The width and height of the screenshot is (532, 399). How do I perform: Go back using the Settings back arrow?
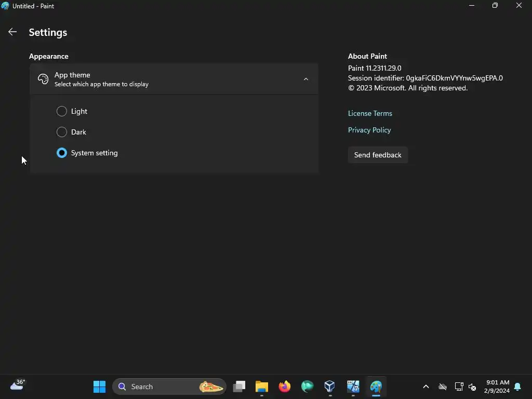[x=12, y=32]
